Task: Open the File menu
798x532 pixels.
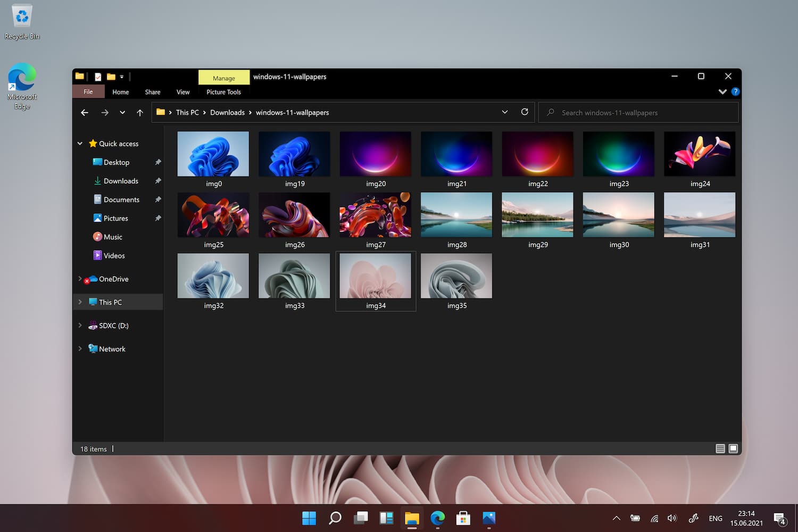Action: tap(88, 92)
